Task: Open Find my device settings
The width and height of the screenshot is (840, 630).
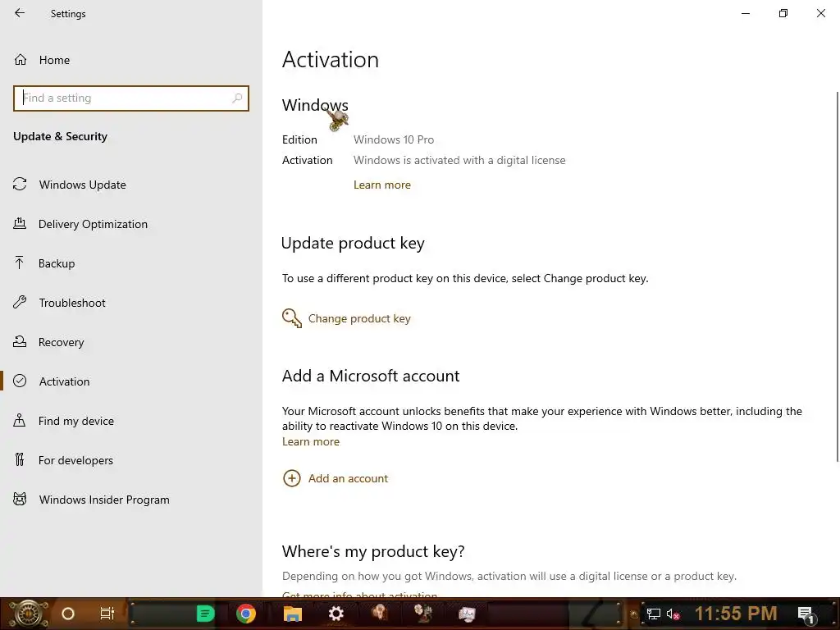Action: (75, 421)
